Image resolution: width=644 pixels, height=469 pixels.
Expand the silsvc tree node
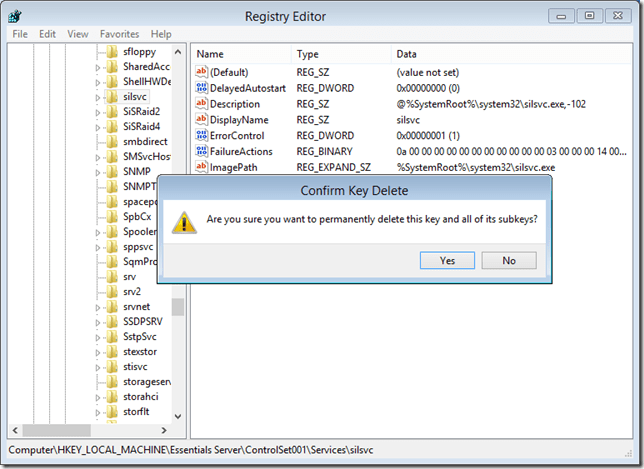coord(98,98)
